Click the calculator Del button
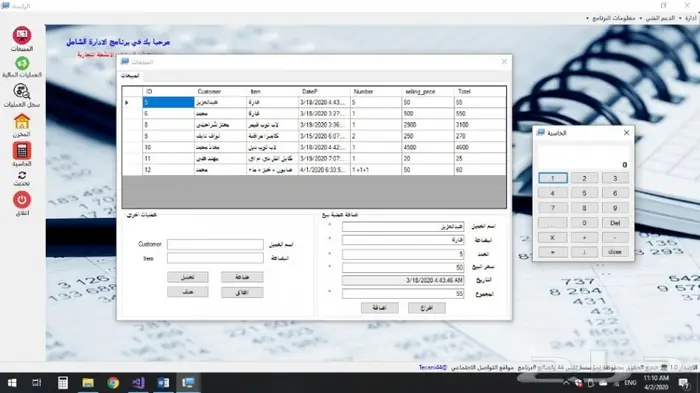Image resolution: width=700 pixels, height=393 pixels. click(x=615, y=222)
